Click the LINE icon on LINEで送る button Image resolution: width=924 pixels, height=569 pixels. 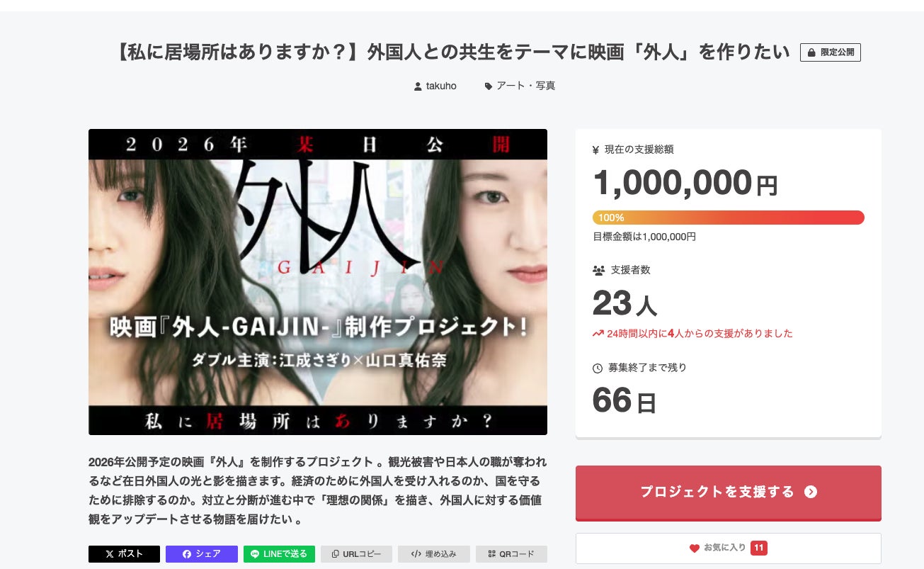tap(256, 554)
